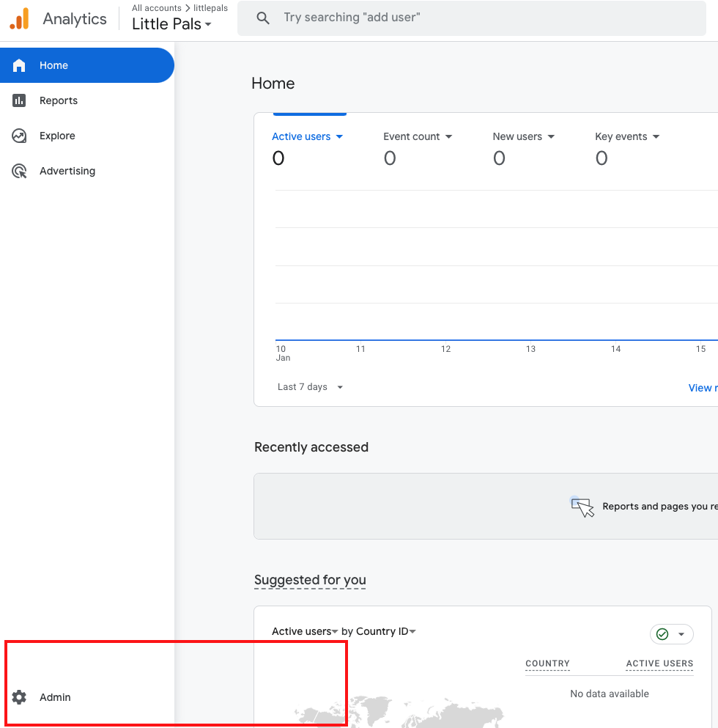Click the No data available text
The width and height of the screenshot is (718, 728).
610,694
